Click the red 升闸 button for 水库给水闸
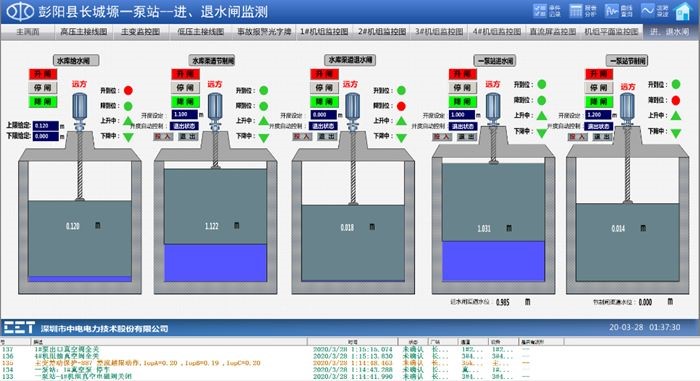This screenshot has height=381, width=700. (43, 74)
